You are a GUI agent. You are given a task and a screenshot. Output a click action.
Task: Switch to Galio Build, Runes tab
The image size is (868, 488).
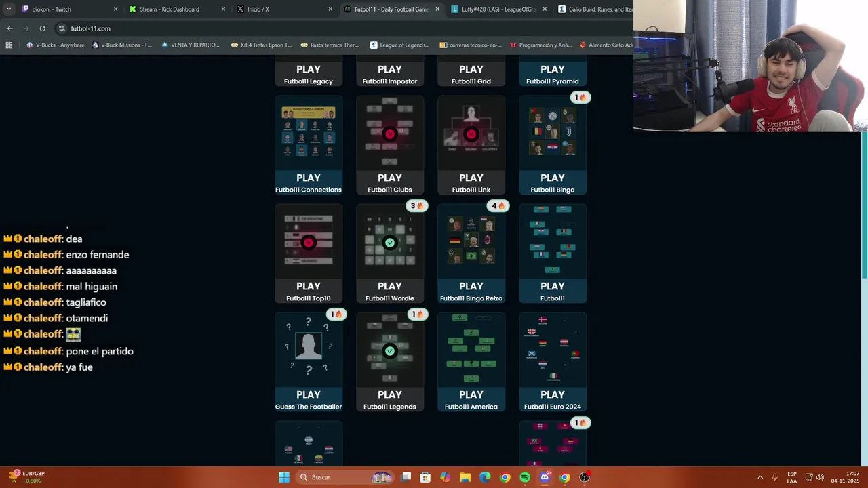[593, 9]
